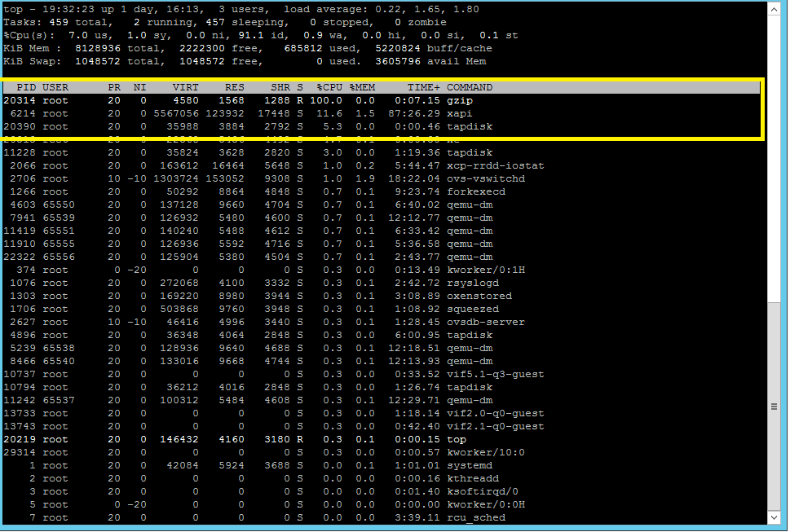Select the forkexecd process entry

(x=475, y=191)
